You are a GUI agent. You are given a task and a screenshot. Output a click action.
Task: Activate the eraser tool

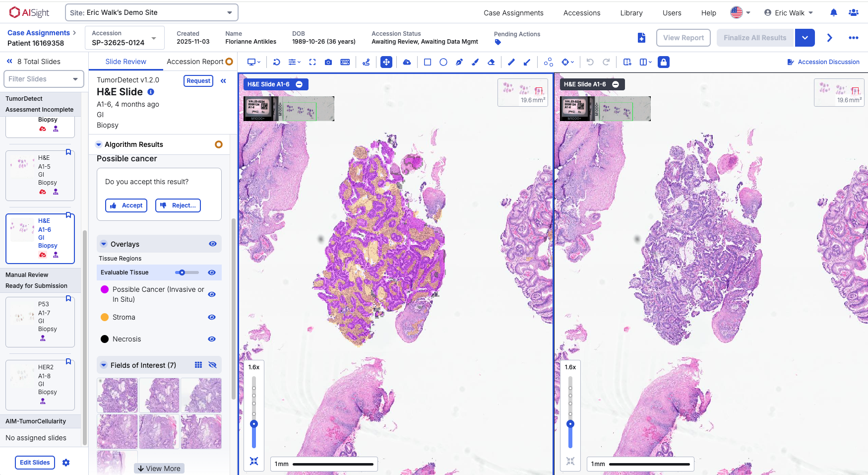[x=491, y=62]
